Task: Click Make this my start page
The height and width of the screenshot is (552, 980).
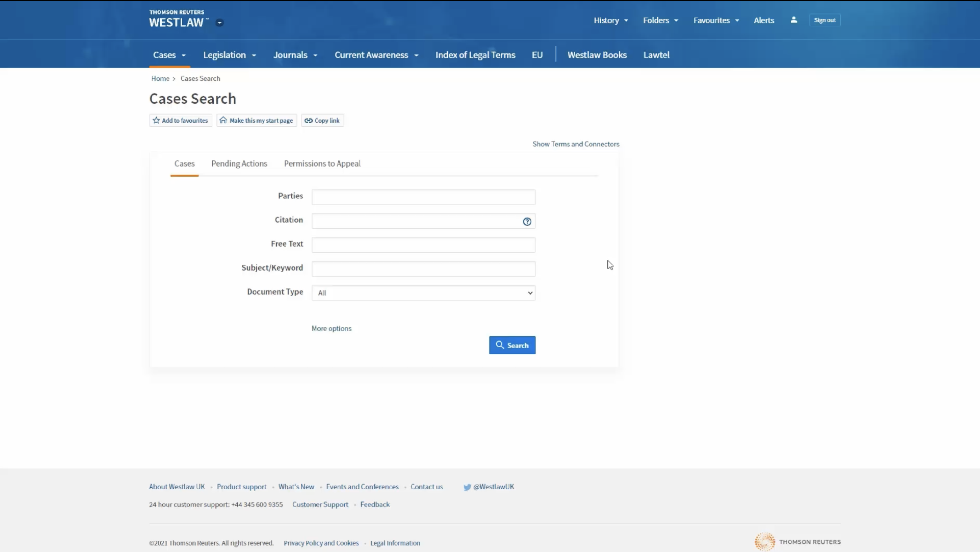Action: (x=257, y=121)
